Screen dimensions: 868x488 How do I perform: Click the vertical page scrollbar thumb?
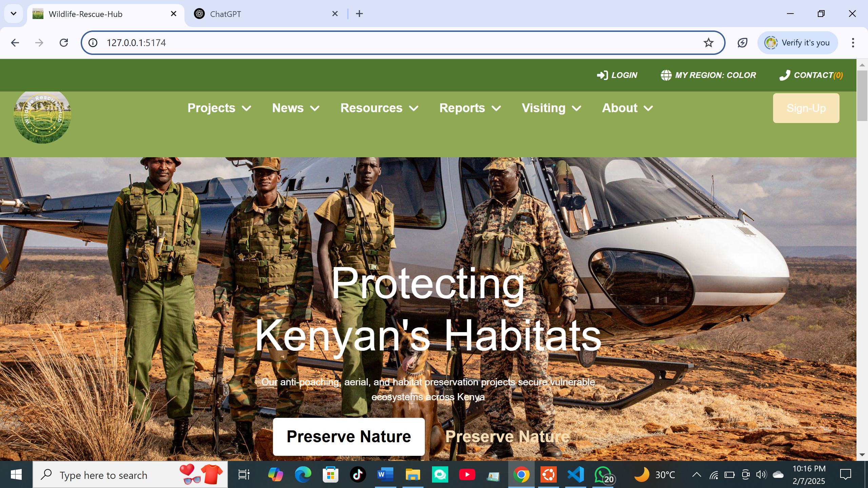[862, 95]
